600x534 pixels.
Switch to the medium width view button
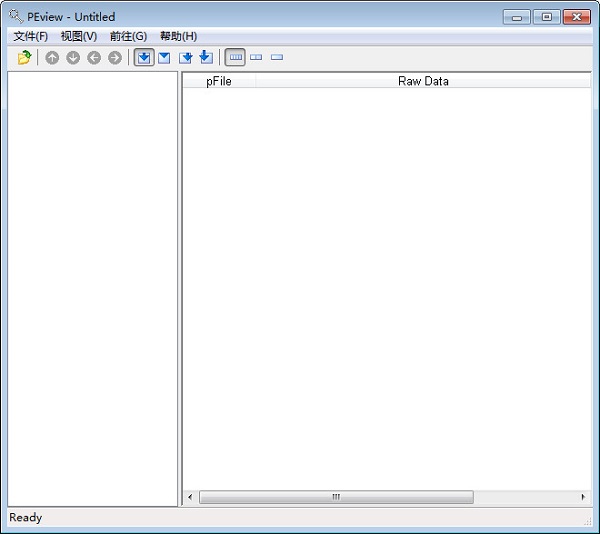pyautogui.click(x=256, y=58)
